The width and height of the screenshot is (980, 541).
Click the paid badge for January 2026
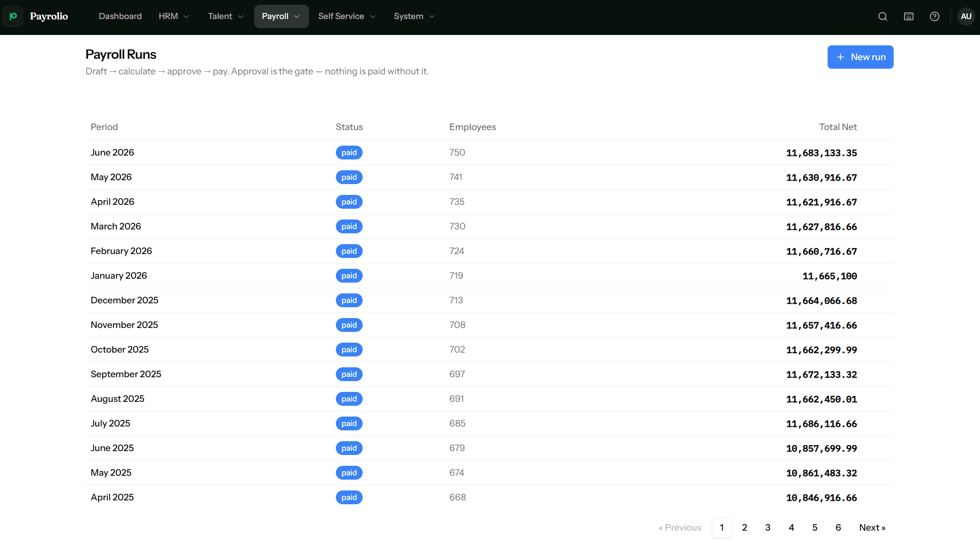tap(349, 276)
